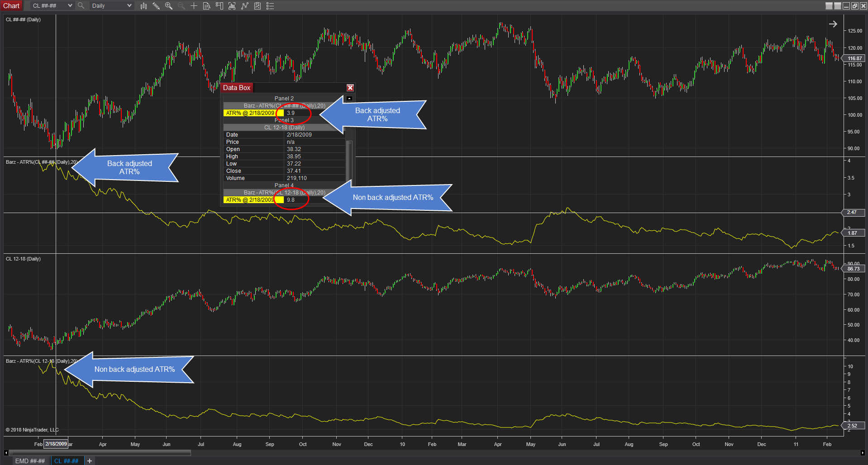Click the 2.52 ATR% value marker
The image size is (868, 465).
click(852, 426)
